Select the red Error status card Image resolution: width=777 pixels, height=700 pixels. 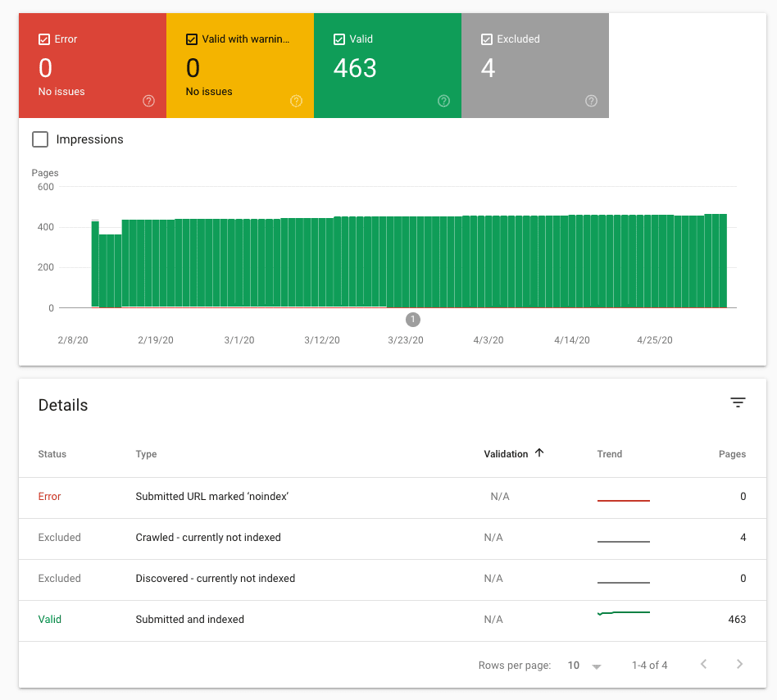(93, 66)
